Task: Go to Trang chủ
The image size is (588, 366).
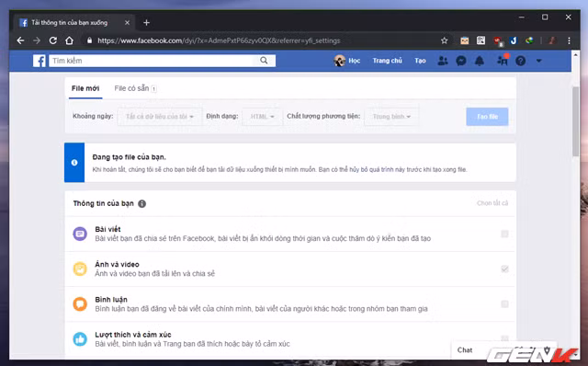Action: (x=388, y=61)
